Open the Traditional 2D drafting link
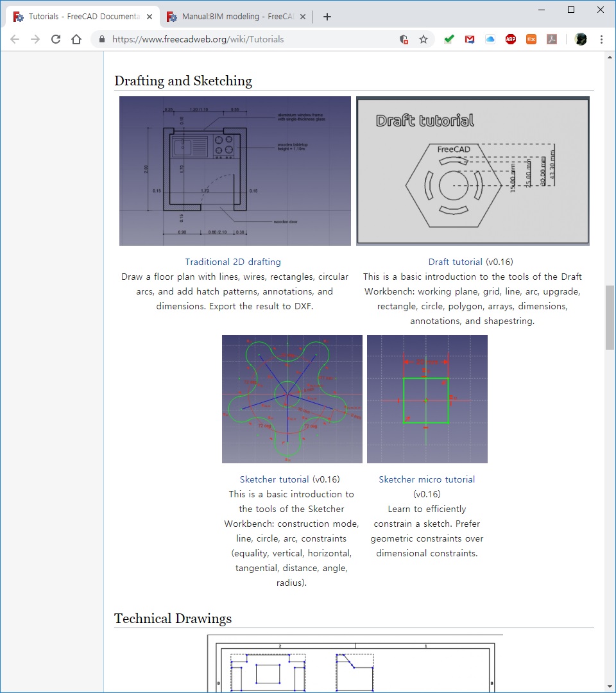 coord(233,262)
